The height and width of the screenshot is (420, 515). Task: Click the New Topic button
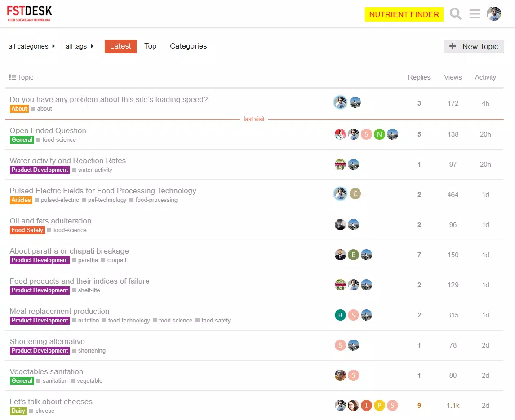coord(474,46)
